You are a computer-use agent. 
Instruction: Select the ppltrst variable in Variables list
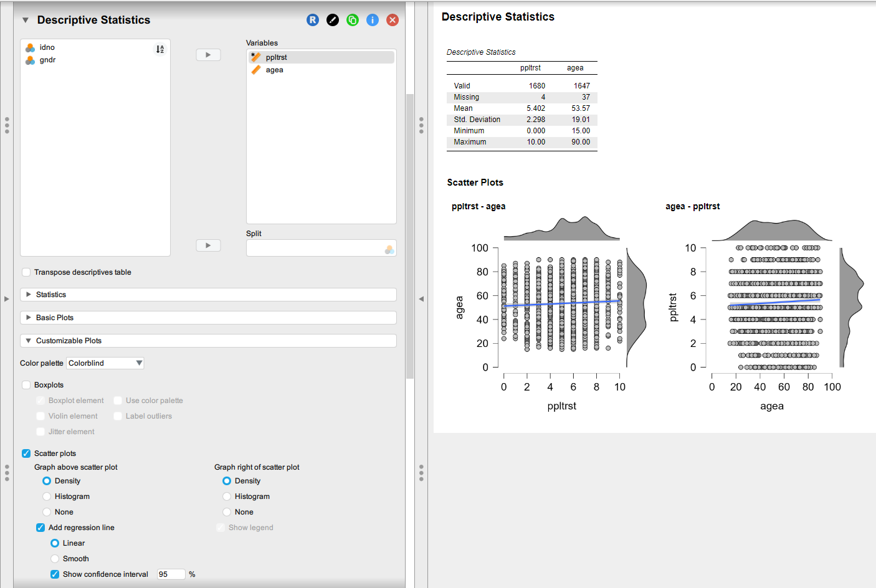click(x=277, y=57)
